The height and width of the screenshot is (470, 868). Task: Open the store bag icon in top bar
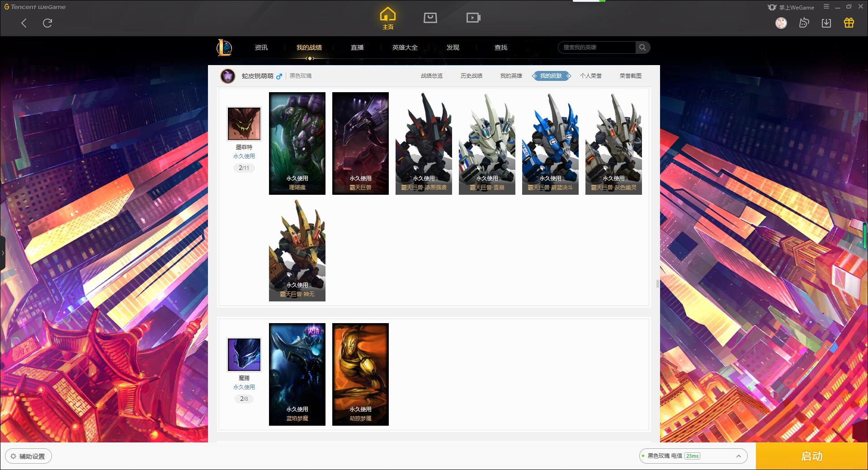(x=430, y=18)
